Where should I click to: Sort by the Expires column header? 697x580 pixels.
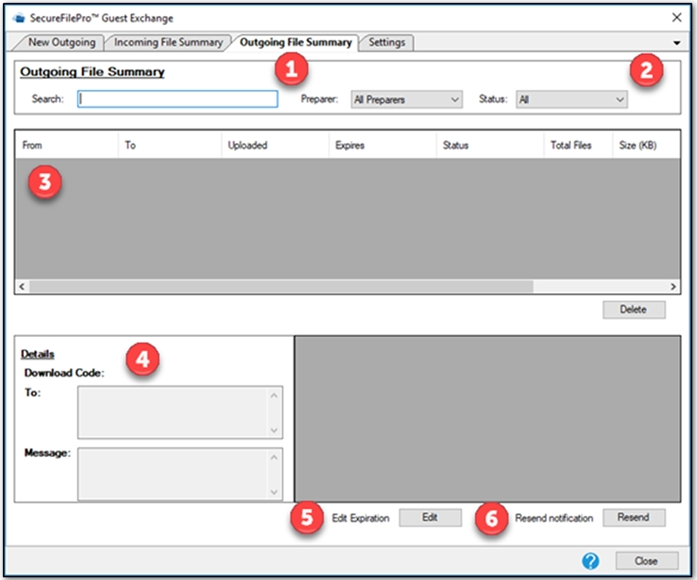tap(350, 145)
